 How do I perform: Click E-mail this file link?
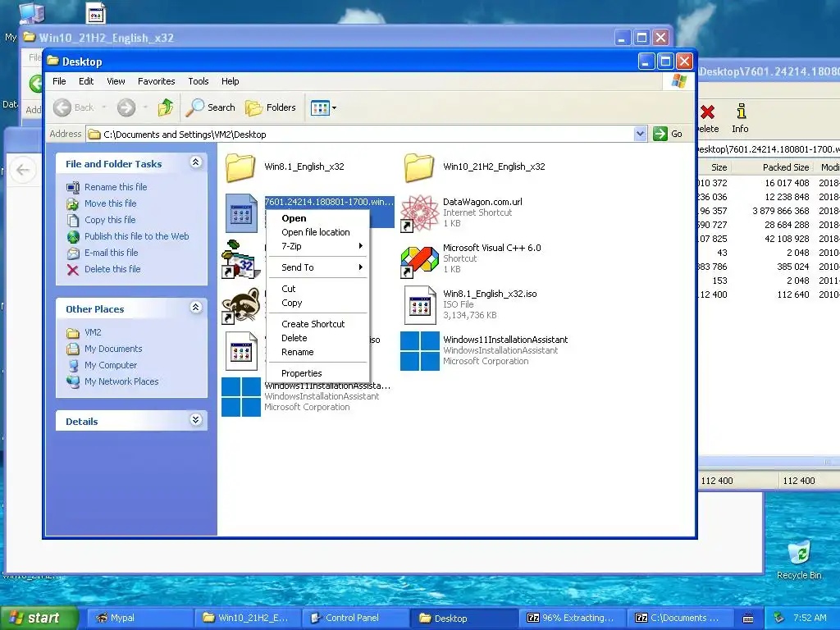click(x=111, y=253)
